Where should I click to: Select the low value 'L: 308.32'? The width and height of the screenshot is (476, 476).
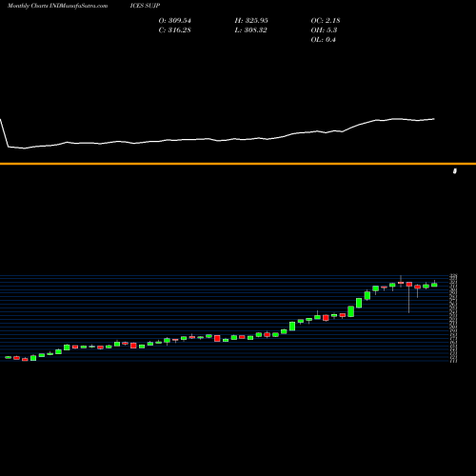[250, 30]
